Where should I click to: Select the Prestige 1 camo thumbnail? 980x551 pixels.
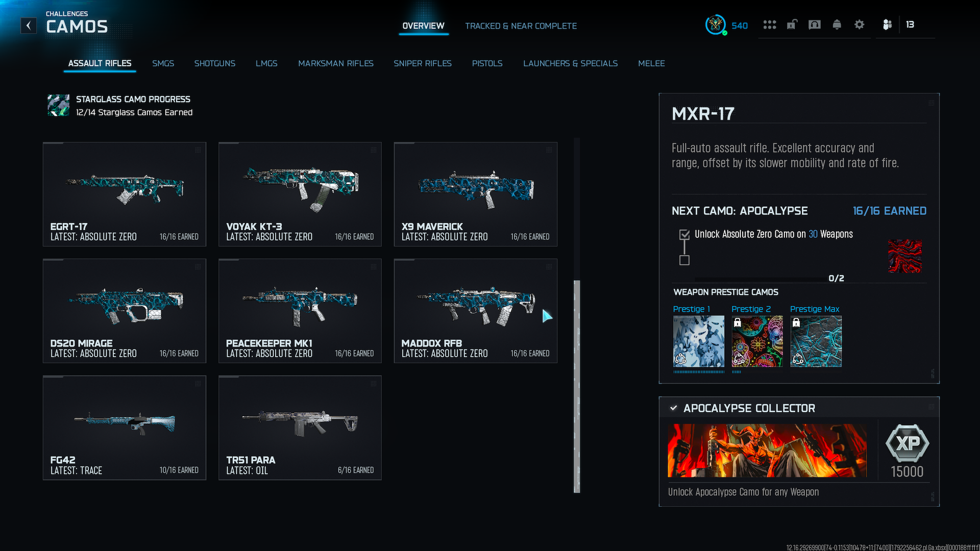tap(699, 341)
